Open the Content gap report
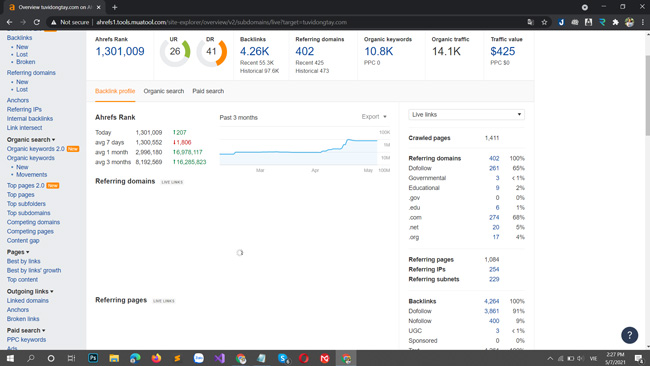 click(23, 240)
